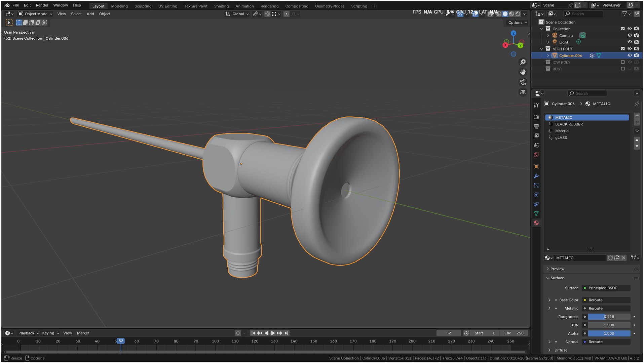Image resolution: width=644 pixels, height=363 pixels.
Task: Enable the RUST collection checkbox
Action: pos(623,69)
